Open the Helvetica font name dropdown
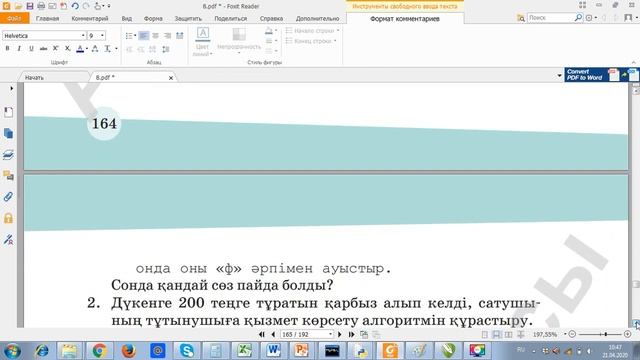This screenshot has width=640, height=360. point(83,36)
